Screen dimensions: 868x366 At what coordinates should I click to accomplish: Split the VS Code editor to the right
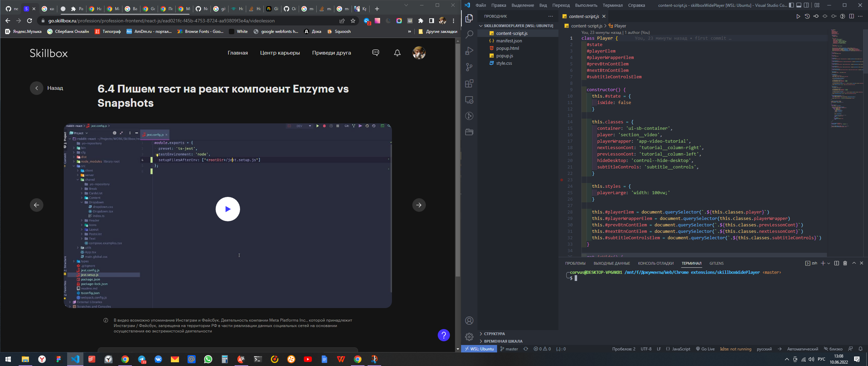click(x=851, y=16)
